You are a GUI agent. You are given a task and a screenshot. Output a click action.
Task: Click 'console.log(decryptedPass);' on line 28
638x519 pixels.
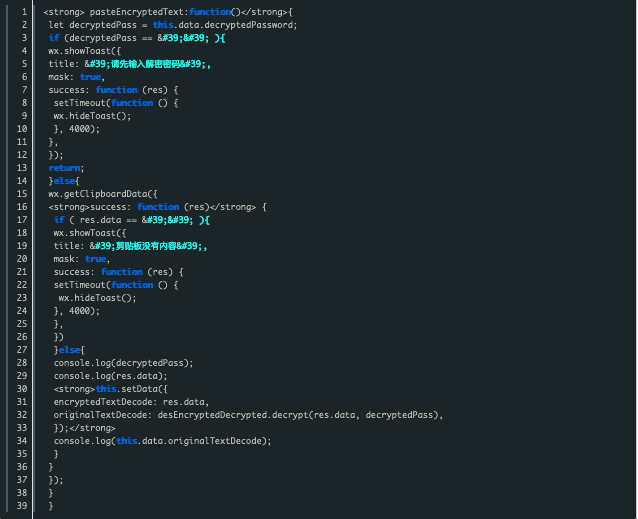pyautogui.click(x=124, y=363)
